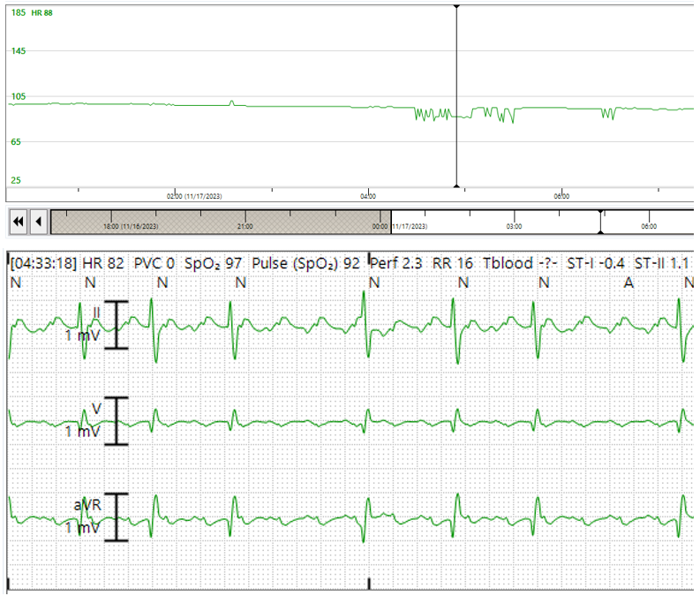The width and height of the screenshot is (700, 596).
Task: Click the 'Pulse (SpO₂) 92' reading
Action: click(305, 263)
